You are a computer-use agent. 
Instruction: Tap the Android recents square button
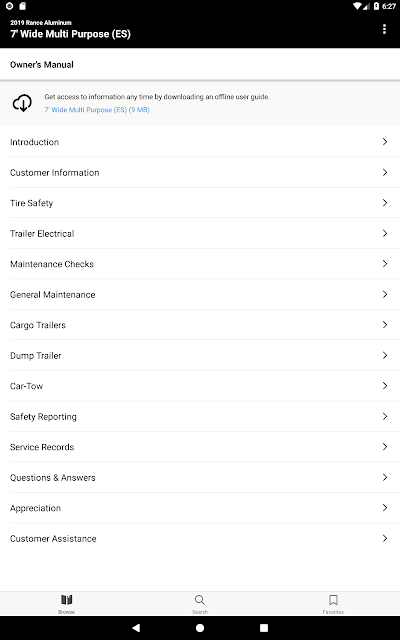coord(264,628)
